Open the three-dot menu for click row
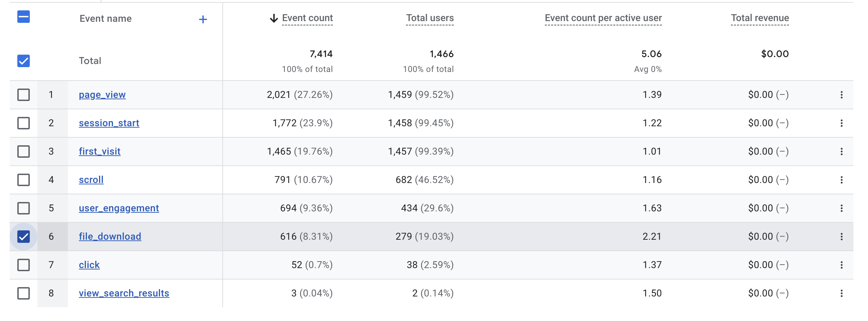 [841, 265]
